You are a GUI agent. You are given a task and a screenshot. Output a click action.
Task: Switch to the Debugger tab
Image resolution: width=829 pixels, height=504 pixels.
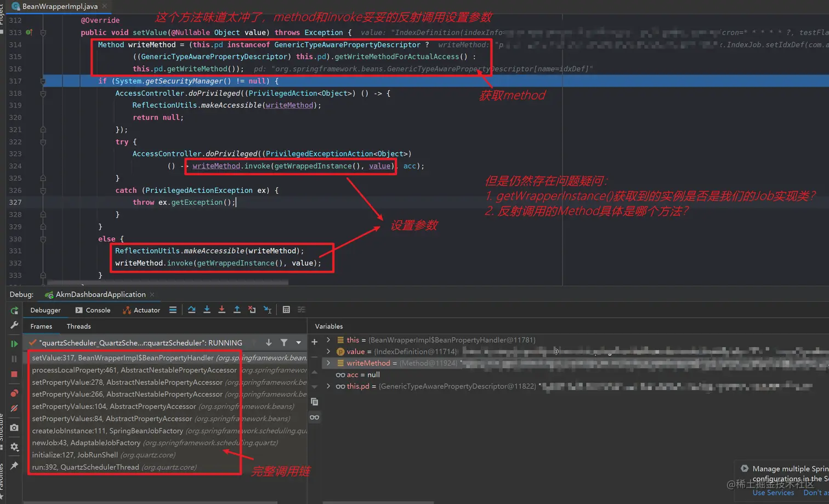(46, 310)
